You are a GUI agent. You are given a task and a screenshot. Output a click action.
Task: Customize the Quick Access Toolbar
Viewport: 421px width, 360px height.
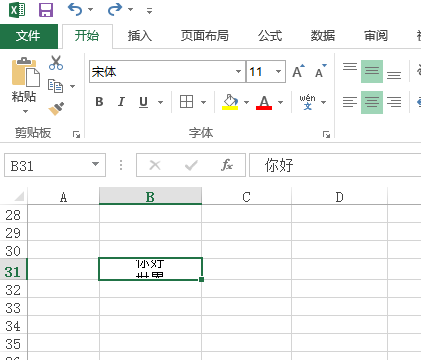tap(149, 11)
